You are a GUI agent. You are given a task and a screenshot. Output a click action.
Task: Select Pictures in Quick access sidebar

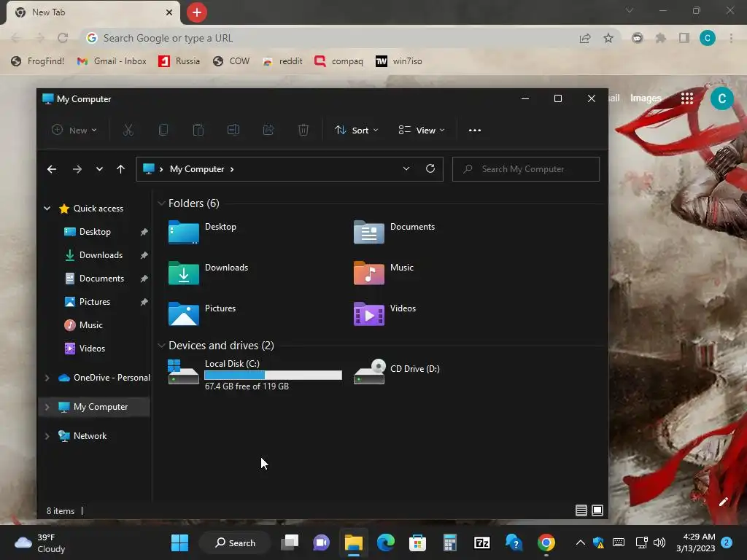coord(95,302)
